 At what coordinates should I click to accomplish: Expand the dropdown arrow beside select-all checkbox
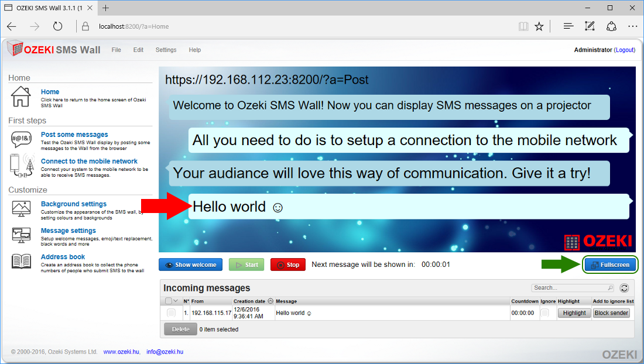(176, 301)
